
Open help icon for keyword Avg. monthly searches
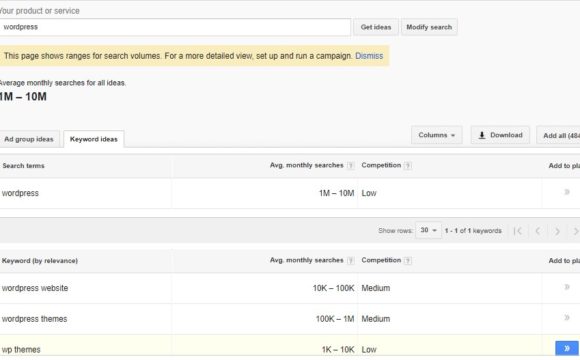(350, 260)
